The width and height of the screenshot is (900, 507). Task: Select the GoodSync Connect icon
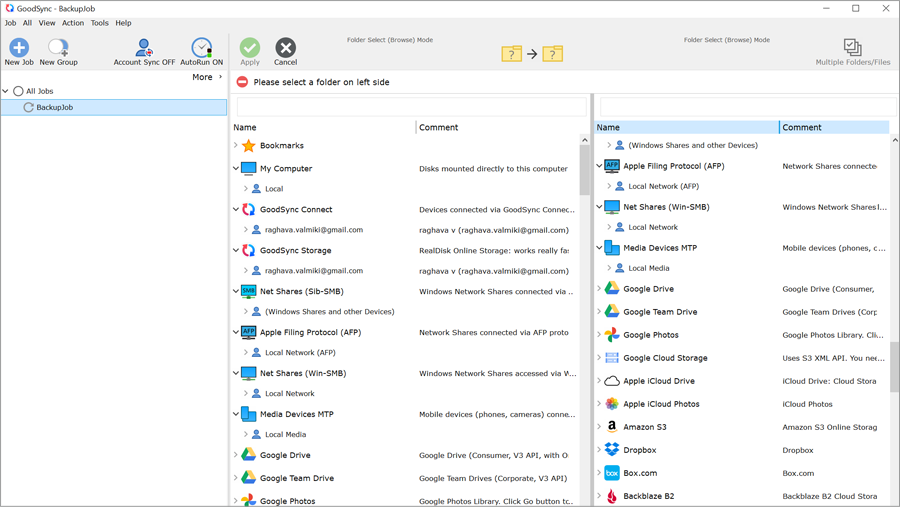(x=249, y=210)
